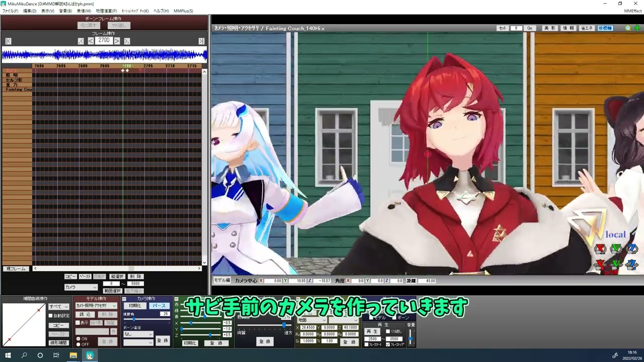The width and height of the screenshot is (644, 362).
Task: Open the ファイル(F) menu
Action: click(x=10, y=11)
